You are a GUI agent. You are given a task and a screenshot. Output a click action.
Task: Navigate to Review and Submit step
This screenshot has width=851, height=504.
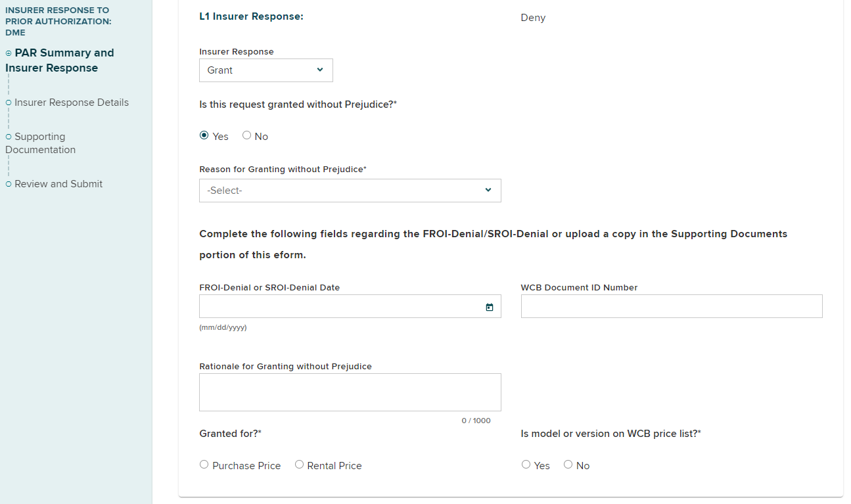(x=58, y=184)
